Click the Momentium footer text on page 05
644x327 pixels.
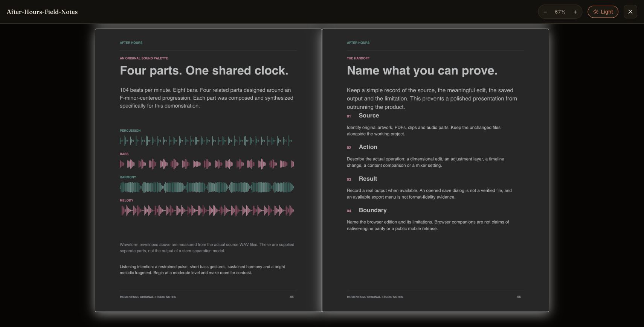148,297
